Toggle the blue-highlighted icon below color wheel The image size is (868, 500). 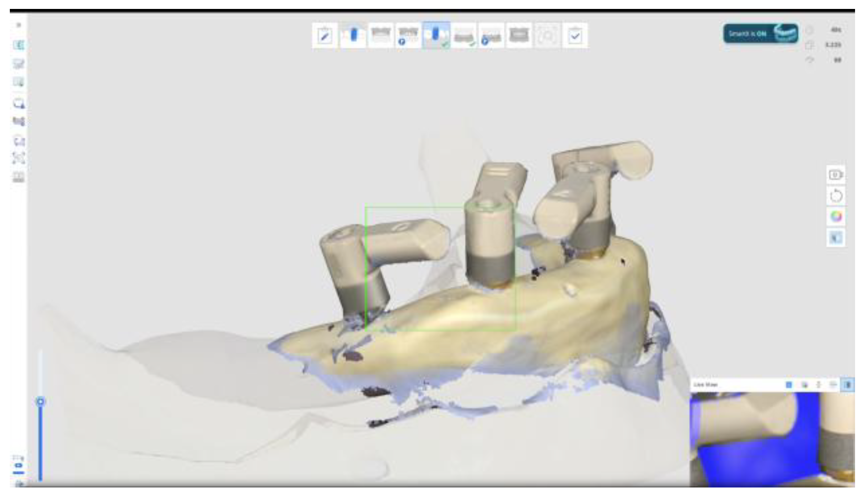835,238
